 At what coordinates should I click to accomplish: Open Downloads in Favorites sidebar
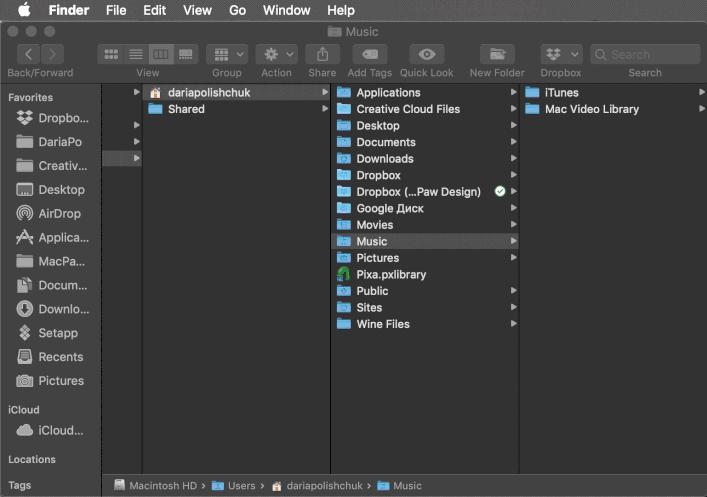pyautogui.click(x=52, y=309)
